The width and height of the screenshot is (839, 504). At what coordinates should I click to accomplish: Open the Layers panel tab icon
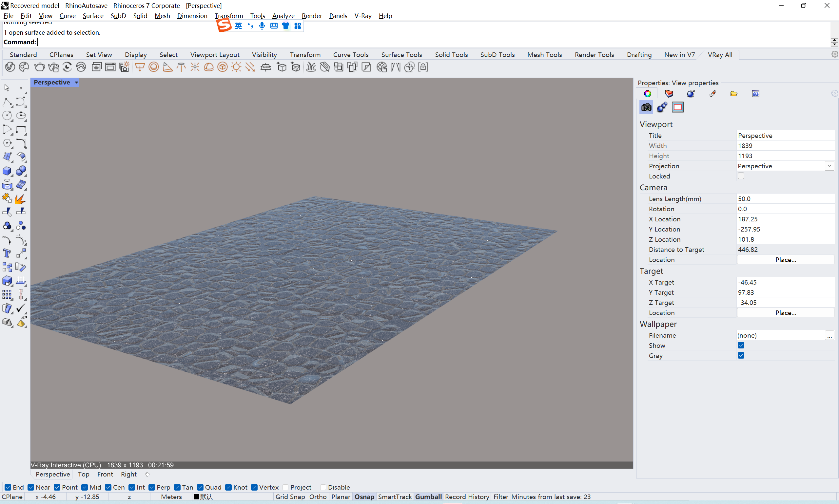point(669,94)
